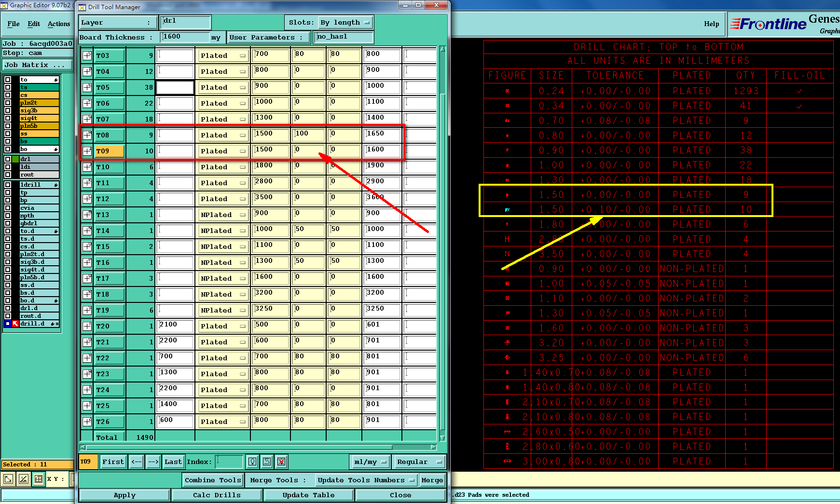The height and width of the screenshot is (504, 840).
Task: Click the red X clear-selection icon beside Index
Action: (281, 462)
